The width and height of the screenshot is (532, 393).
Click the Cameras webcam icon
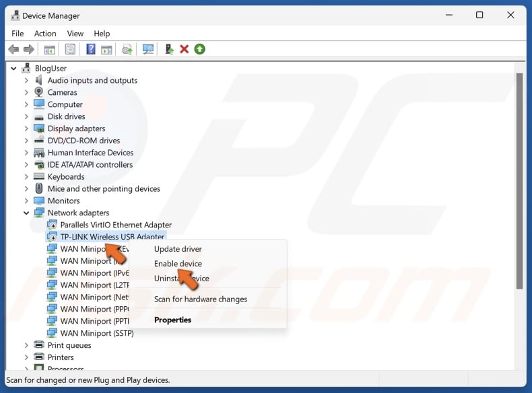click(38, 92)
